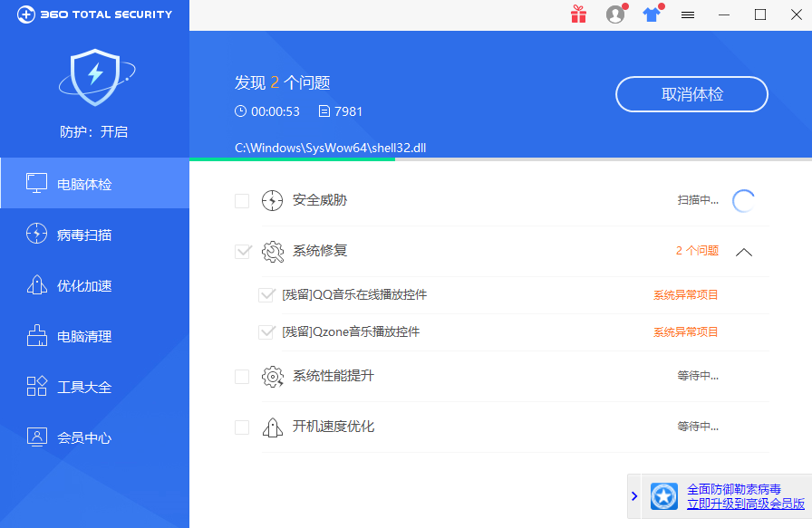The height and width of the screenshot is (528, 812).
Task: Open the hamburger main menu
Action: click(687, 14)
